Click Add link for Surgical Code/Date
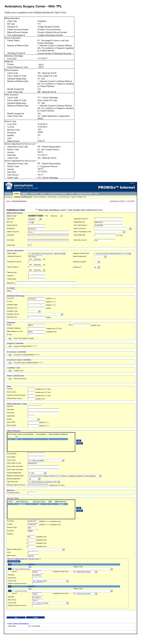Viewport: 149px width, 644px height. 10,346
